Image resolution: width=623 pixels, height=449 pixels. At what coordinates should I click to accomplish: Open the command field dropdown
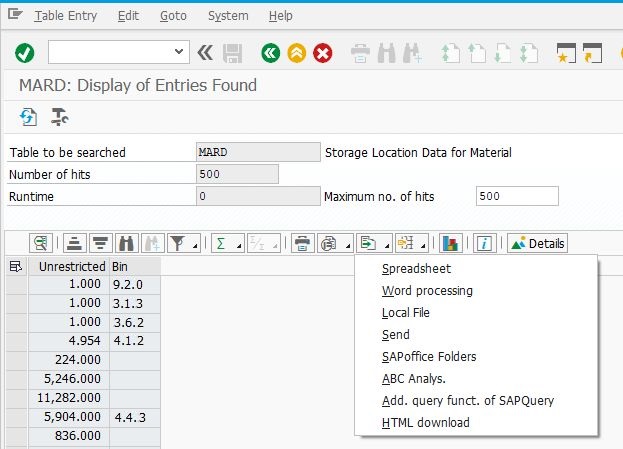(179, 52)
